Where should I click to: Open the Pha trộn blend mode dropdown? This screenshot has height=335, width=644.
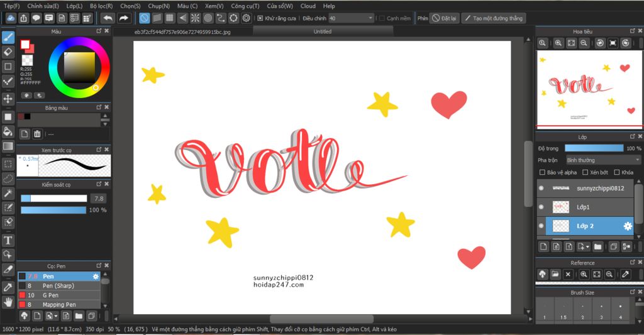tap(603, 160)
